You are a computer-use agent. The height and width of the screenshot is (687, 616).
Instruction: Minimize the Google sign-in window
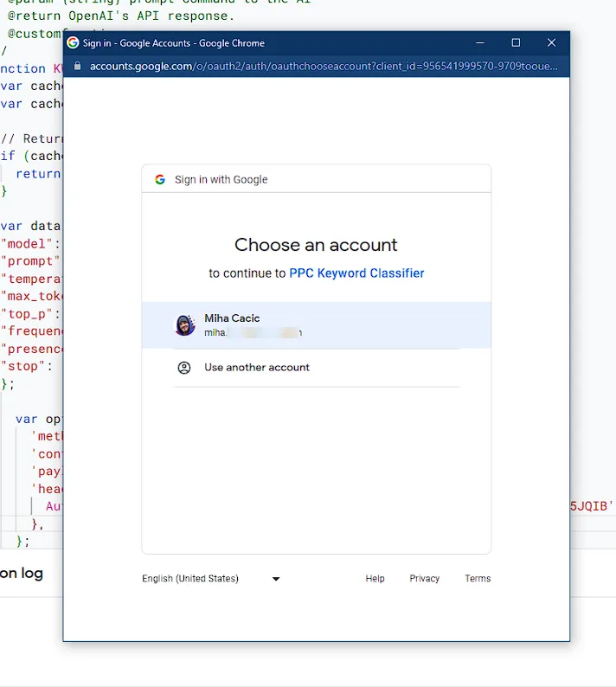coord(480,42)
